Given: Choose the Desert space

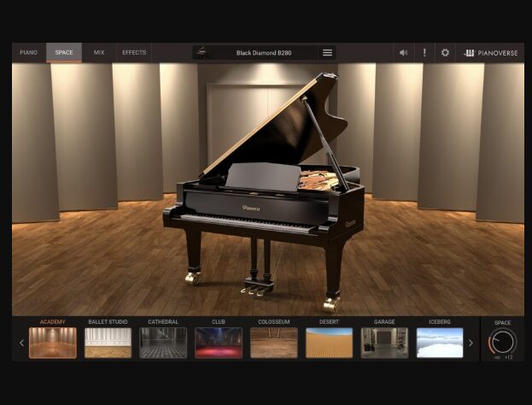Looking at the screenshot, I should [x=329, y=343].
